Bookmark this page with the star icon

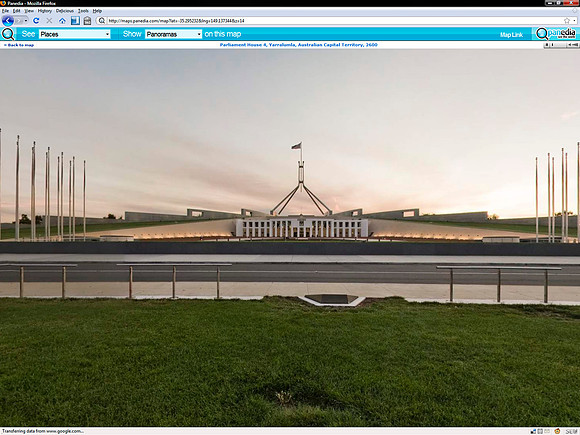(567, 21)
